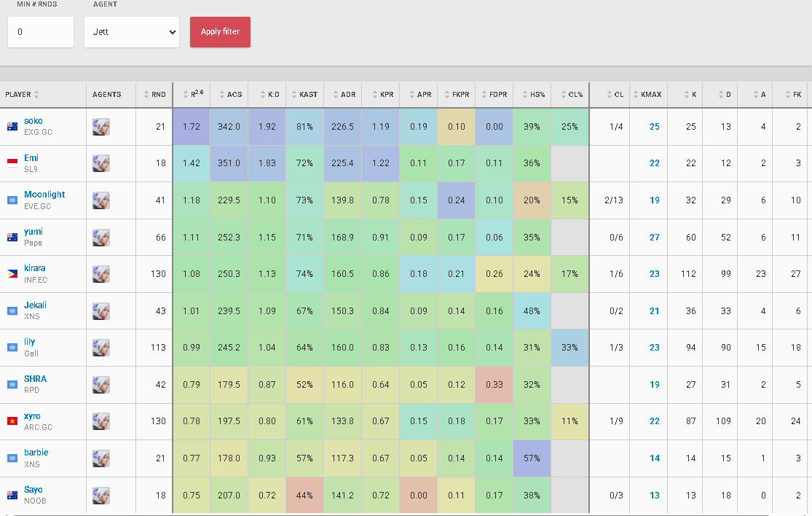Click Philippines flag icon beside kirara

(x=12, y=273)
